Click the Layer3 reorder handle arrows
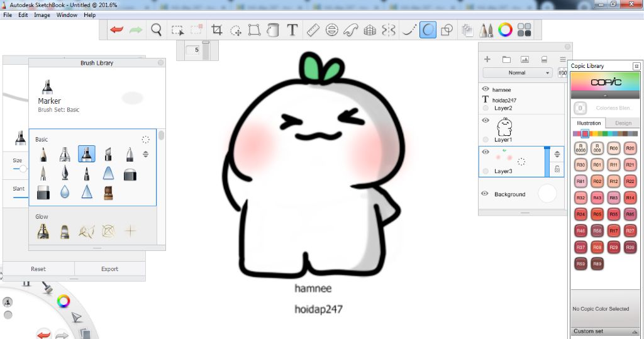 pyautogui.click(x=557, y=155)
